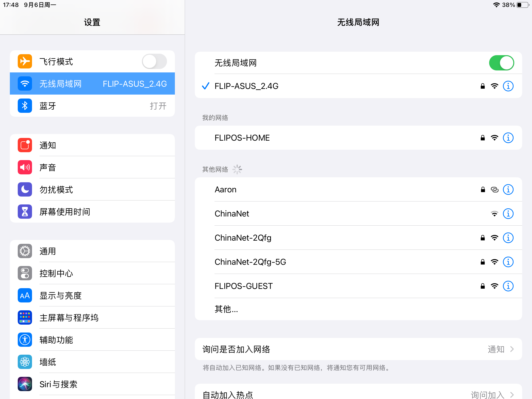Open info for FLIPOS-GUEST network
This screenshot has height=399, width=532.
coord(508,286)
